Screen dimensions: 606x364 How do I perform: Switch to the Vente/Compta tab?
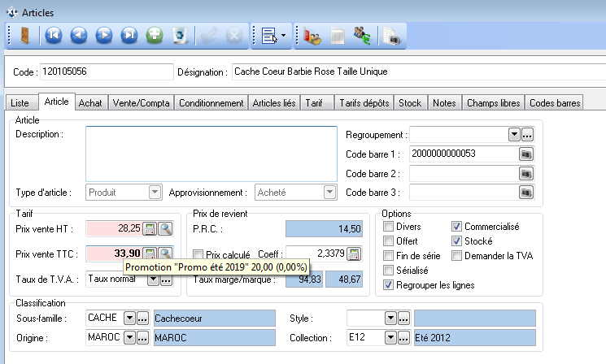[x=142, y=103]
